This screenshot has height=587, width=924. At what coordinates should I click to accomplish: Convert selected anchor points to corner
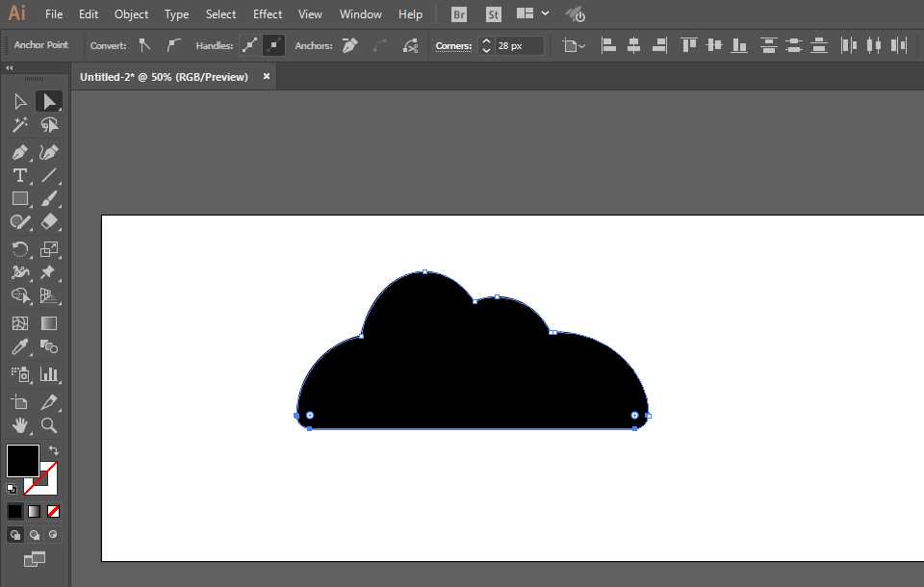pyautogui.click(x=145, y=45)
